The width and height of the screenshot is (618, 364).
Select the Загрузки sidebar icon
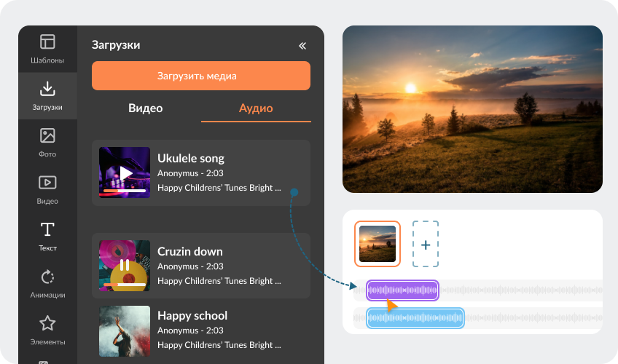coord(47,95)
